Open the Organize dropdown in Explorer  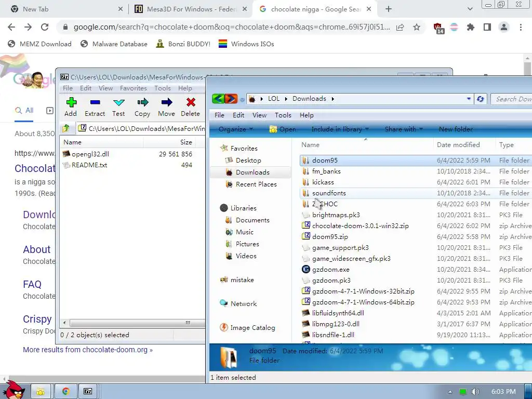(x=236, y=129)
